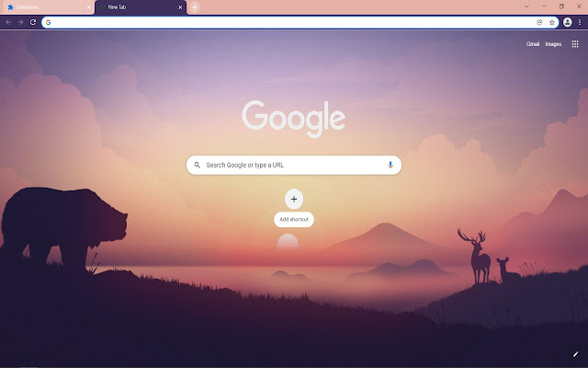Close the New Tab tab

(180, 7)
